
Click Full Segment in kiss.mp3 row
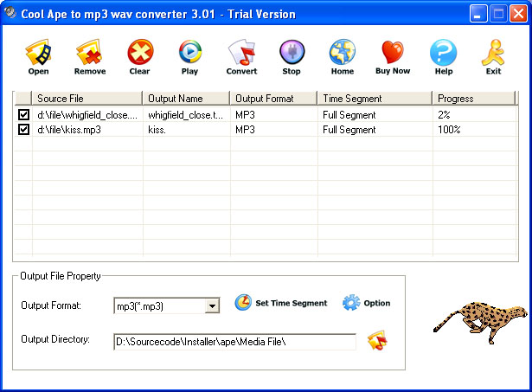coord(349,130)
